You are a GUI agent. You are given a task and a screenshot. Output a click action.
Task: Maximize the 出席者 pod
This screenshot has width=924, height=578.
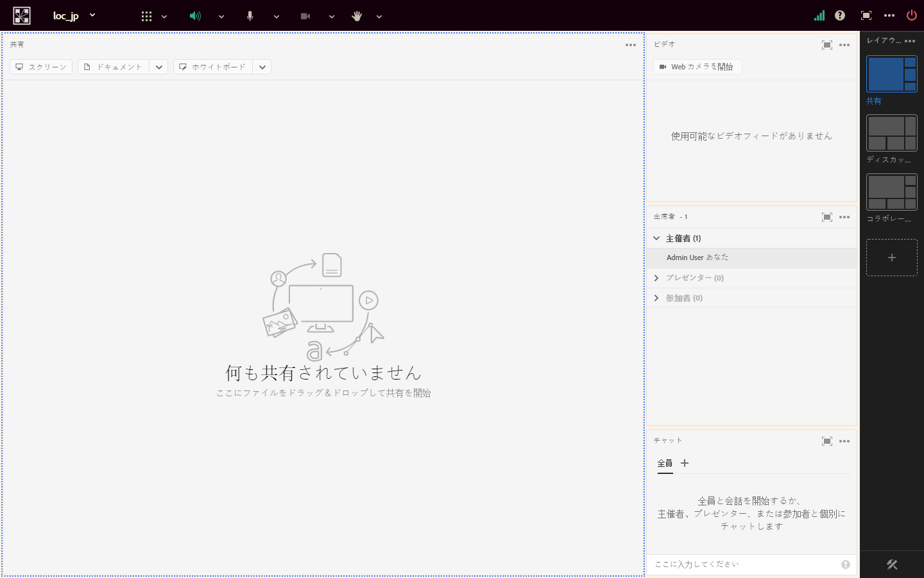(827, 217)
